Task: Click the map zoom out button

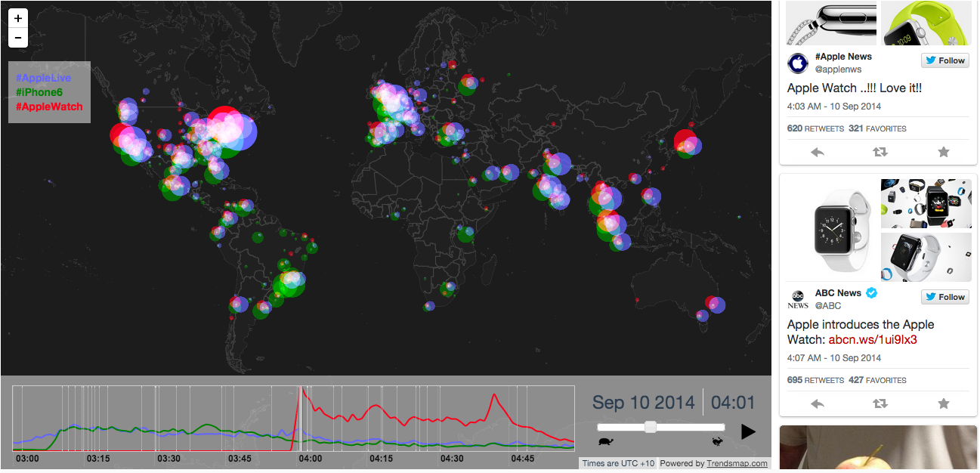Action: click(17, 37)
